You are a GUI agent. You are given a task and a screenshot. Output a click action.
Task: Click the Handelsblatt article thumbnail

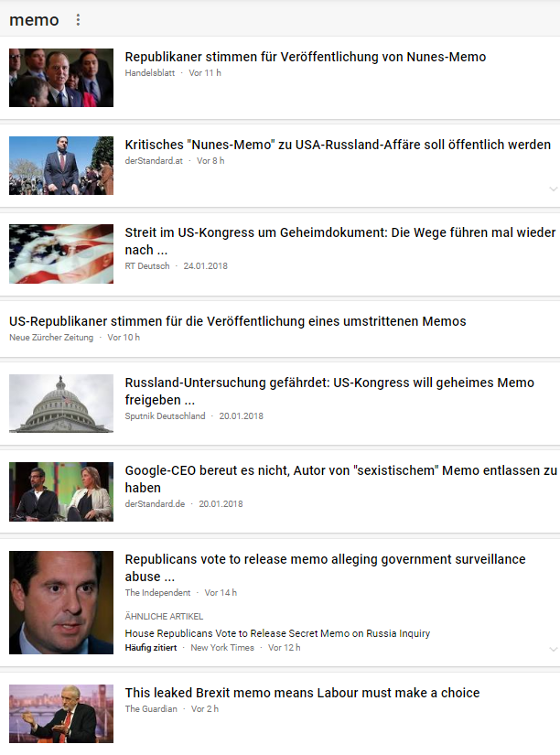(61, 78)
